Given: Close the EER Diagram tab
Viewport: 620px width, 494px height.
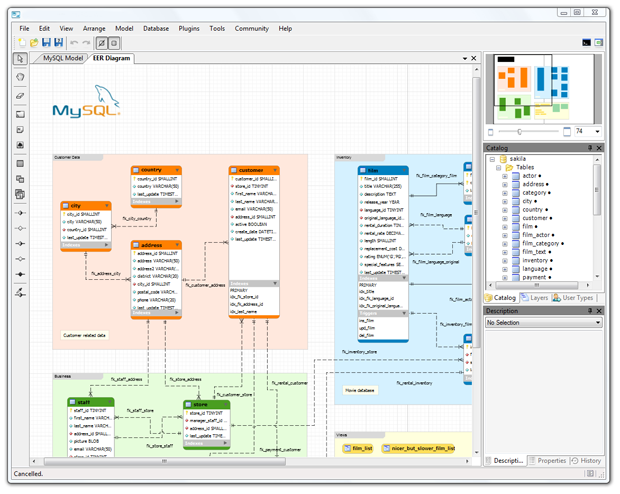Looking at the screenshot, I should tap(474, 58).
